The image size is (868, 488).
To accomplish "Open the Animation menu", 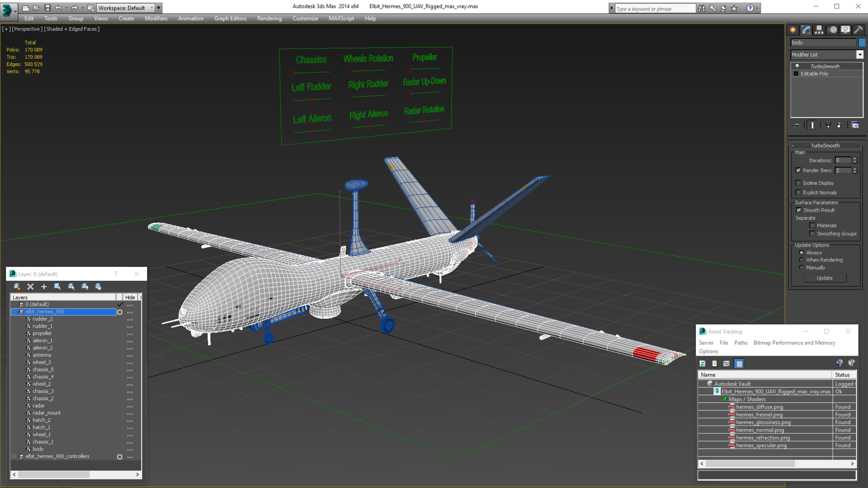I will 191,18.
